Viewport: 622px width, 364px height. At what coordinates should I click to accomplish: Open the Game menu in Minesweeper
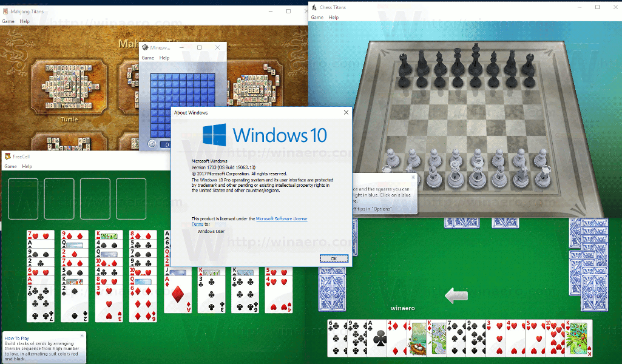[148, 58]
